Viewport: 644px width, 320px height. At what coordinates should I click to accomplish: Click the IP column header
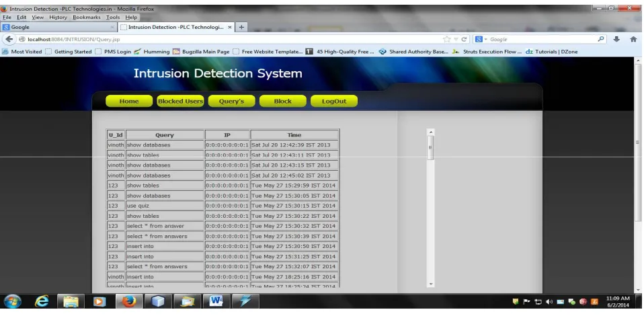(x=227, y=134)
